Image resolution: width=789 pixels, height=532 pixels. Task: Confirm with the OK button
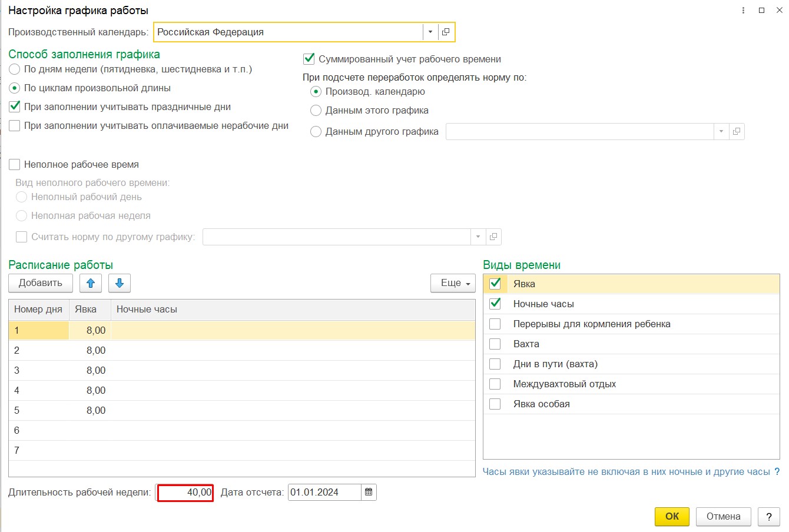click(672, 516)
